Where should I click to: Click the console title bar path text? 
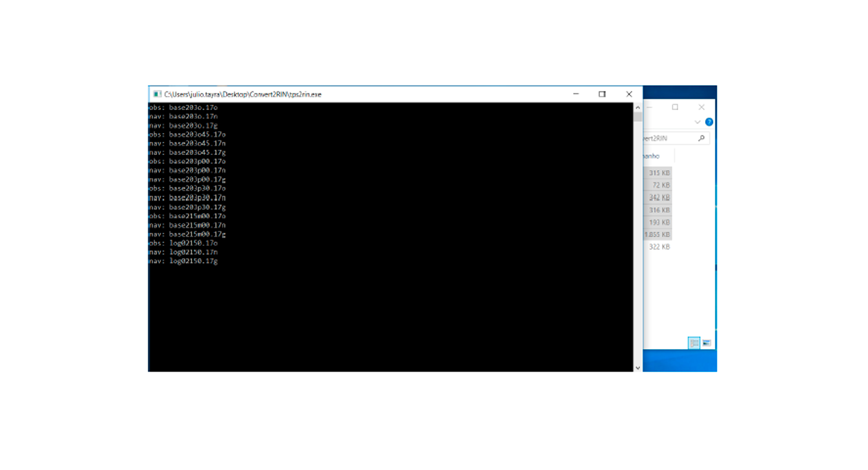(x=243, y=94)
